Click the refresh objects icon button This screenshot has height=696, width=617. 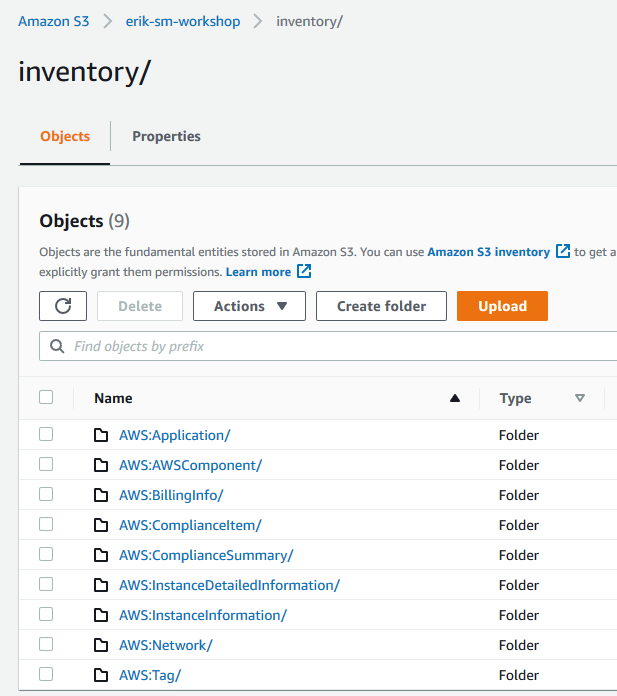(63, 306)
